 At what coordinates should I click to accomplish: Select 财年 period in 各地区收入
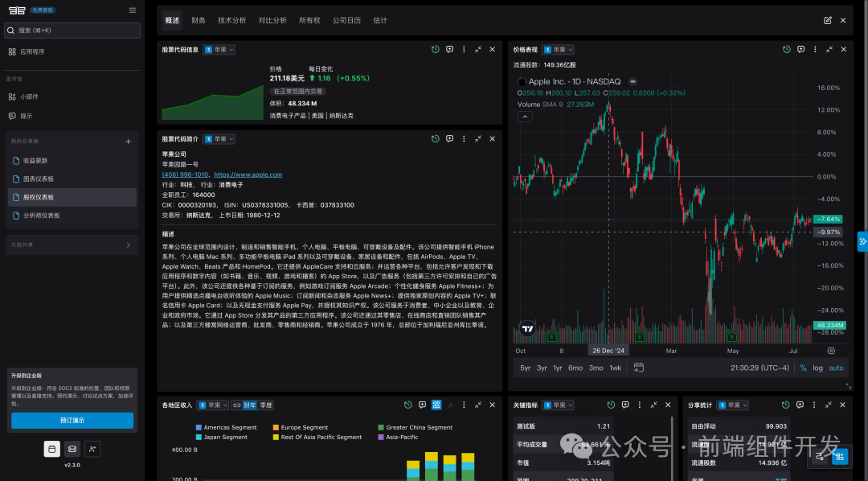tap(250, 405)
